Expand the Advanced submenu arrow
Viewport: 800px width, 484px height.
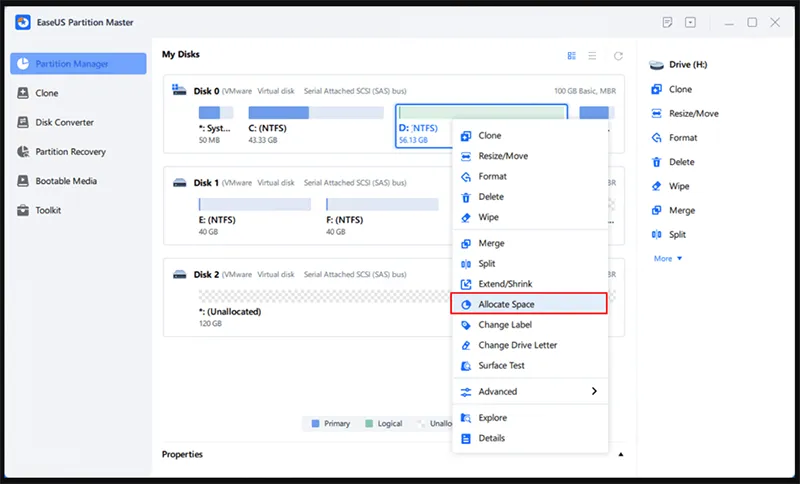coord(594,391)
